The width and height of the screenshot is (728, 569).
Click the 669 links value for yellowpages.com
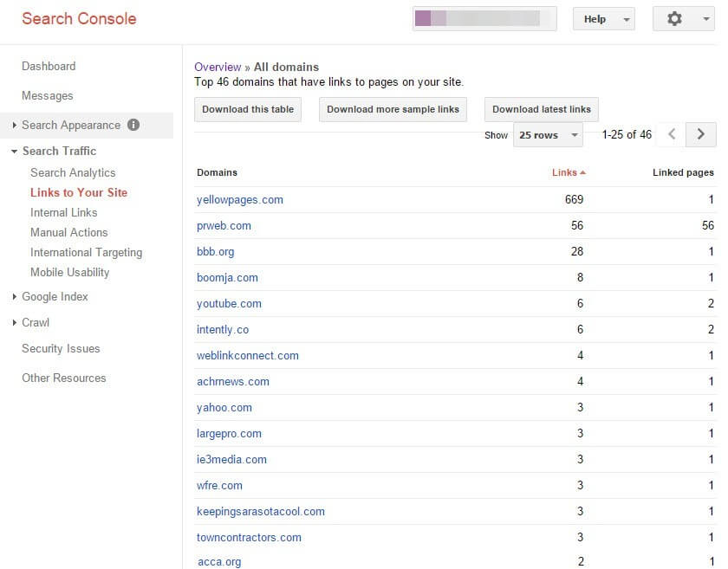click(574, 199)
